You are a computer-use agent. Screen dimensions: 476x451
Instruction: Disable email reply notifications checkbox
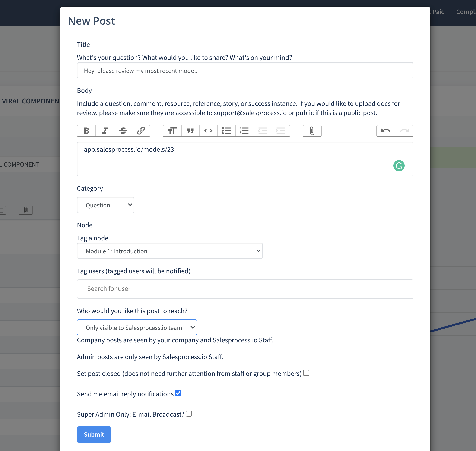click(x=178, y=393)
